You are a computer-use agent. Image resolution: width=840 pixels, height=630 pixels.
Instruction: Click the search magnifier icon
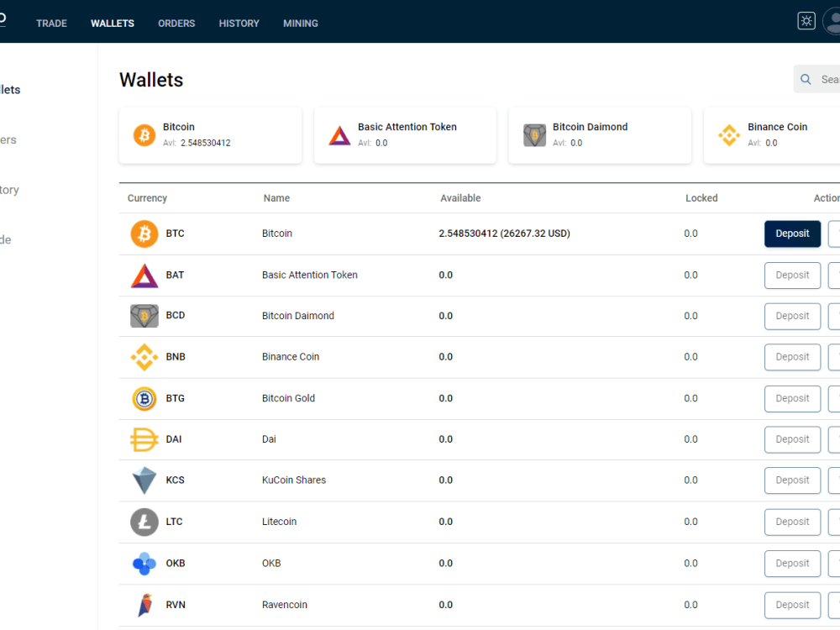click(806, 79)
